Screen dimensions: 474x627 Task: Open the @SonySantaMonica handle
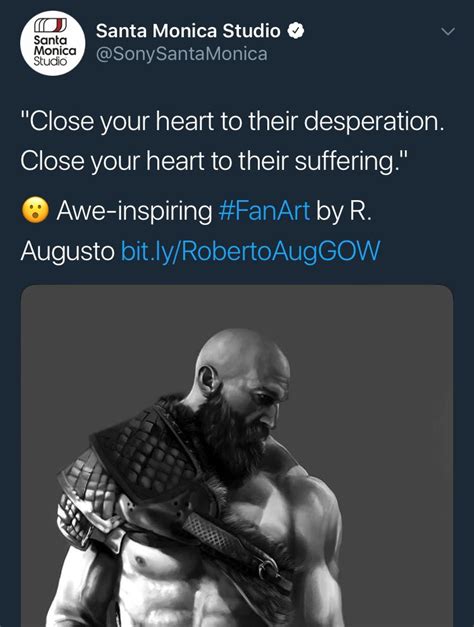click(x=182, y=54)
